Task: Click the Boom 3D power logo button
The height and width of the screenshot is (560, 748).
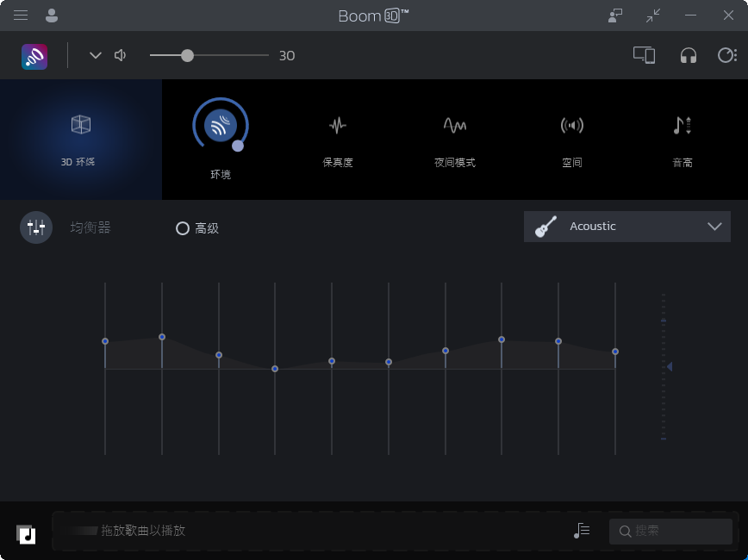Action: tap(34, 56)
